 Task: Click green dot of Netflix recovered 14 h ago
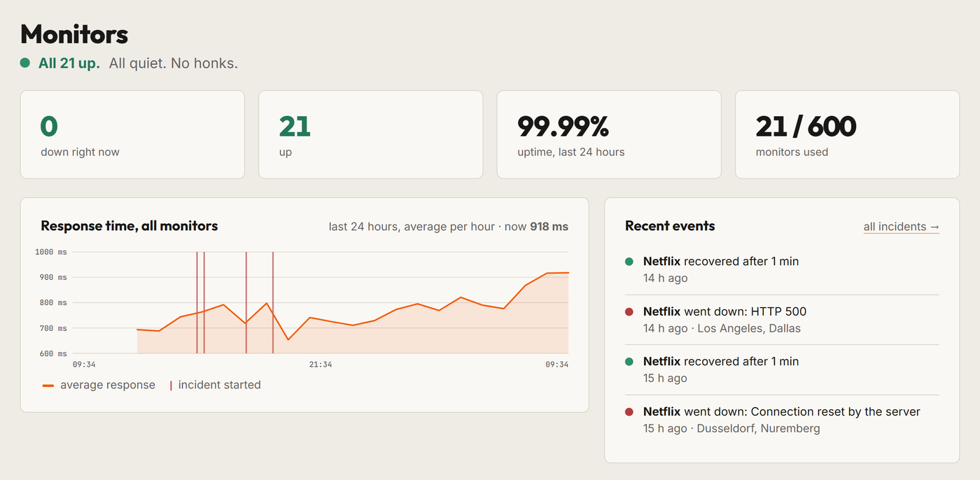(x=629, y=262)
